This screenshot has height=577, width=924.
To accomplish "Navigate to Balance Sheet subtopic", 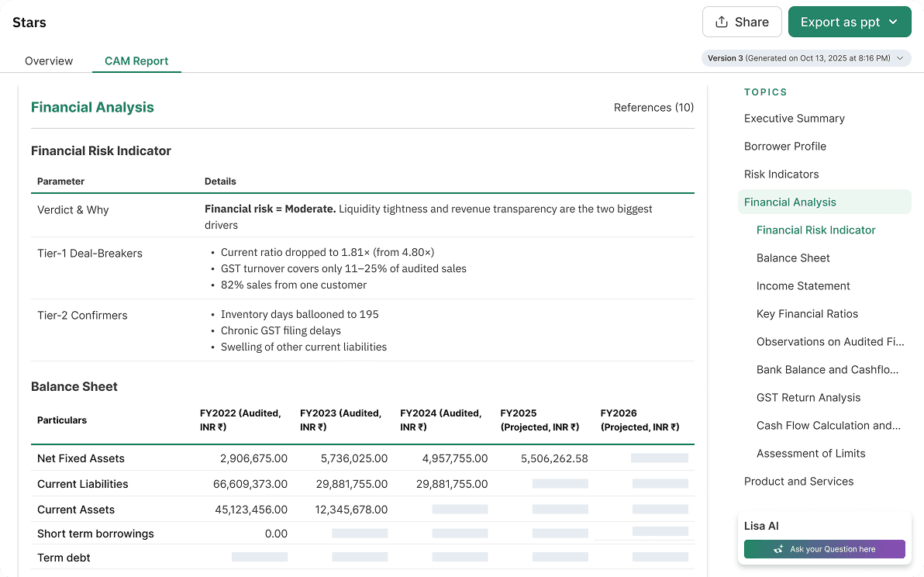I will pyautogui.click(x=792, y=258).
